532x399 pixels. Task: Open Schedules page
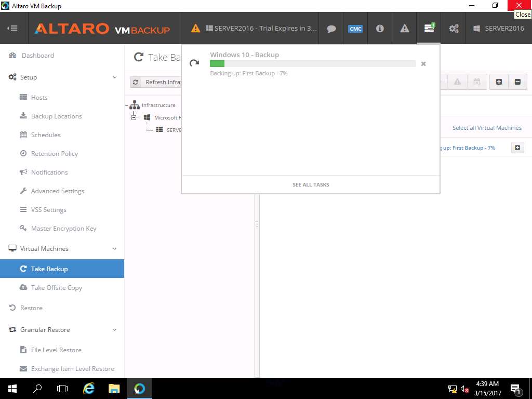[46, 135]
